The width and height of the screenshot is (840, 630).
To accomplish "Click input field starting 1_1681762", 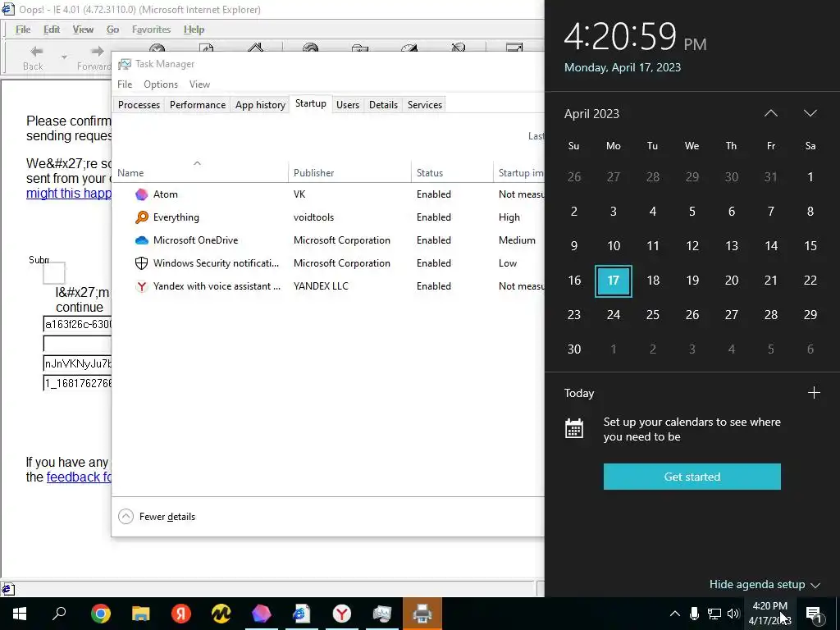I will (x=77, y=383).
